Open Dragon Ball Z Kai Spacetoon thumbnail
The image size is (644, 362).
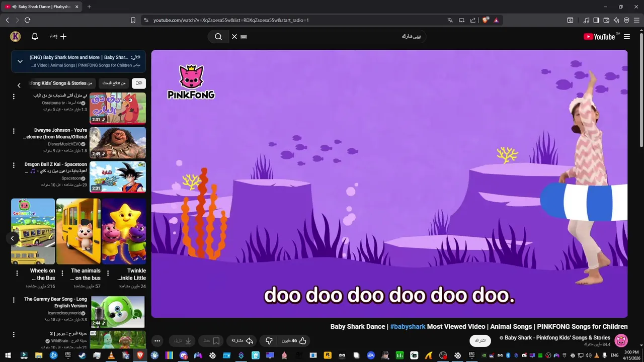[118, 176]
